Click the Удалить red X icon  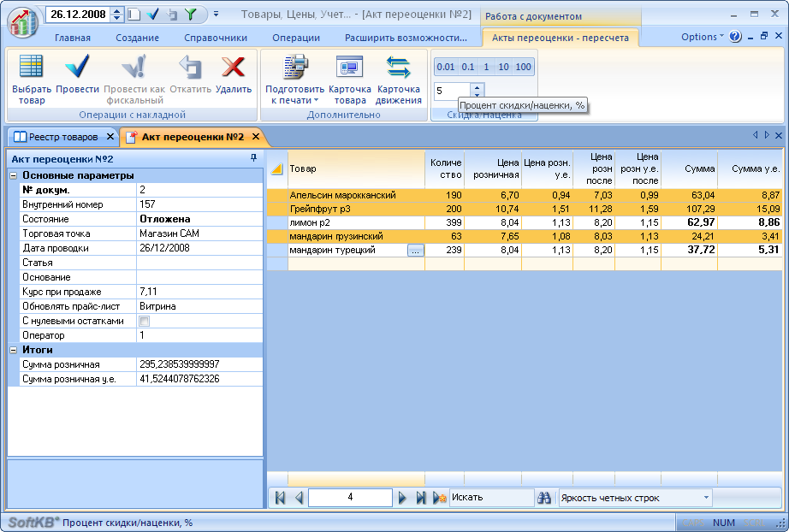point(233,68)
